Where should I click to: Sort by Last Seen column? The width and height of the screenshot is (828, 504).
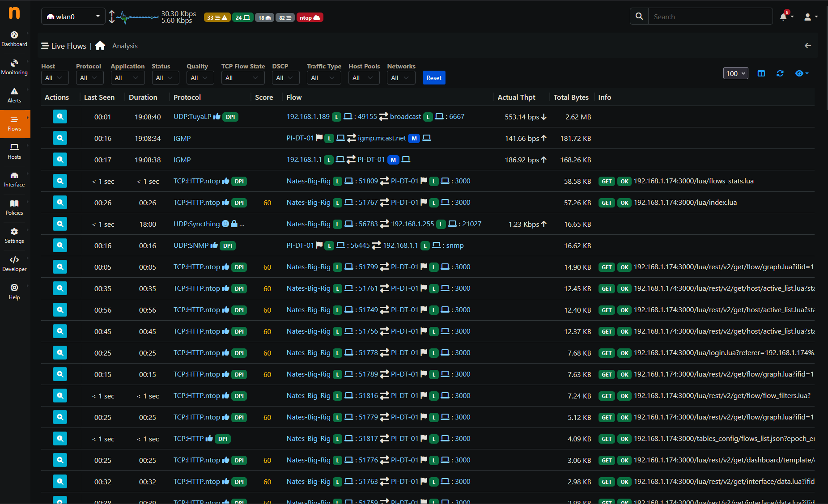[x=99, y=97]
